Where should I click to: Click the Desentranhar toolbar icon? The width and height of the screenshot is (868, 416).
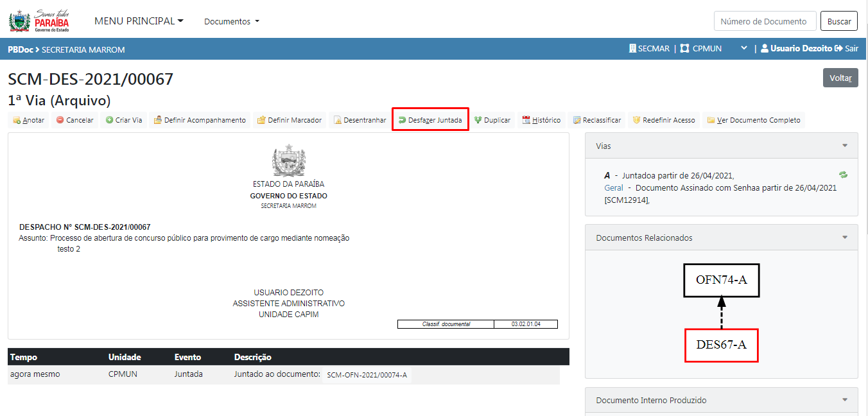click(338, 120)
